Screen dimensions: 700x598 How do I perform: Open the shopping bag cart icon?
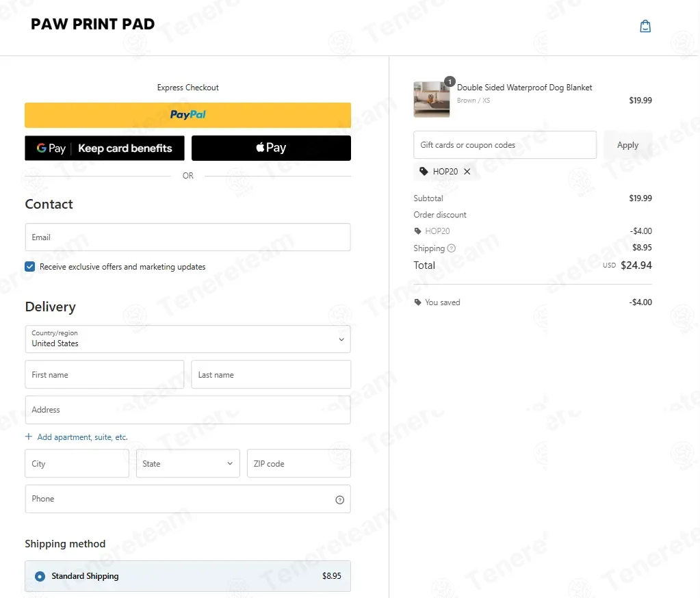click(x=645, y=26)
